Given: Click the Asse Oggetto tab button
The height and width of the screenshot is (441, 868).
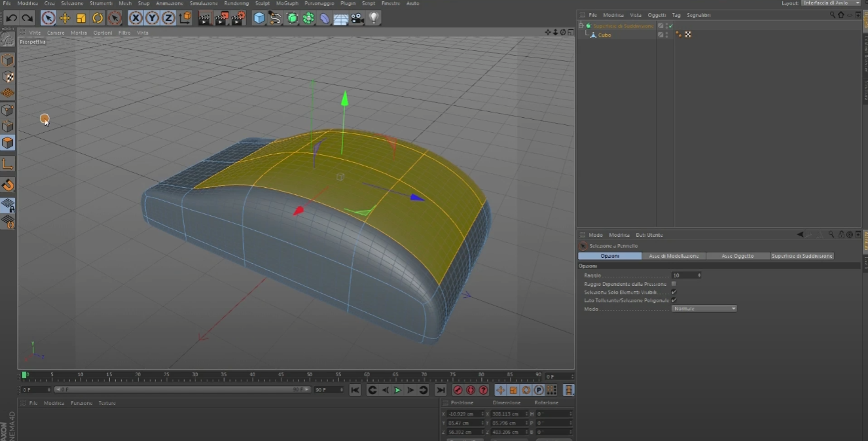Looking at the screenshot, I should coord(737,256).
